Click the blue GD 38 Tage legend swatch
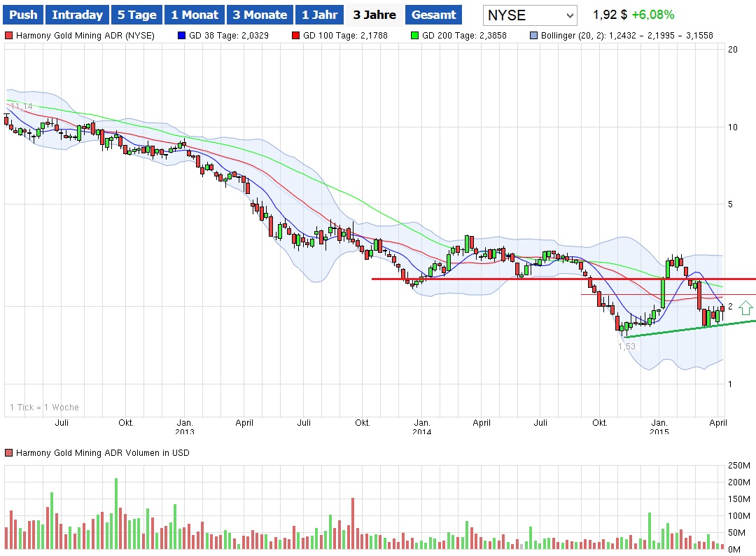This screenshot has width=756, height=556. 182,35
